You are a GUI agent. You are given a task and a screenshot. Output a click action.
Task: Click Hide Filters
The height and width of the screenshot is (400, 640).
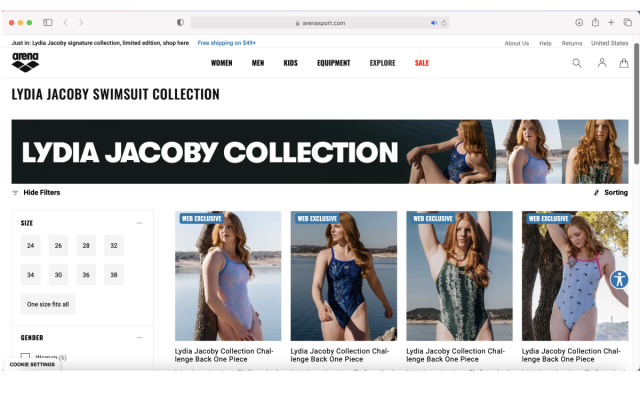[42, 193]
